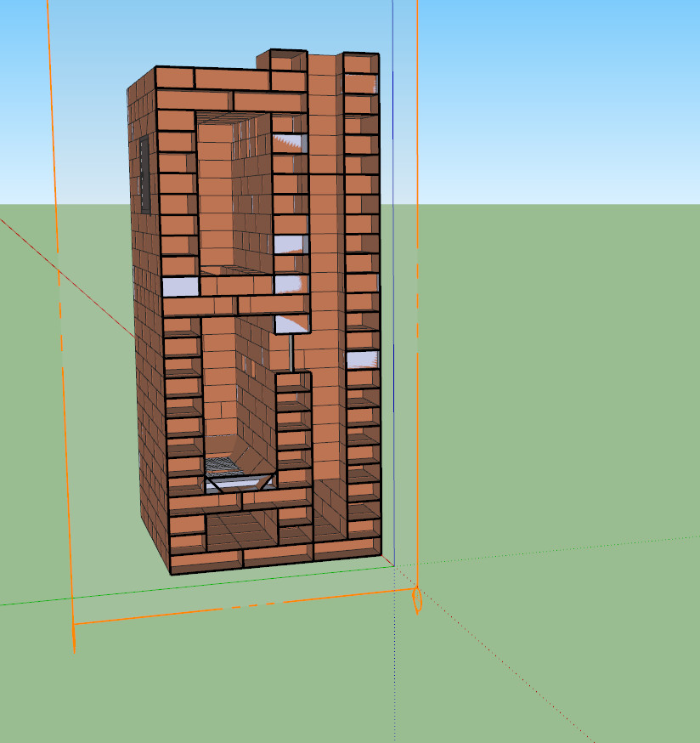Select the white cut brick on the right column

[x=361, y=359]
